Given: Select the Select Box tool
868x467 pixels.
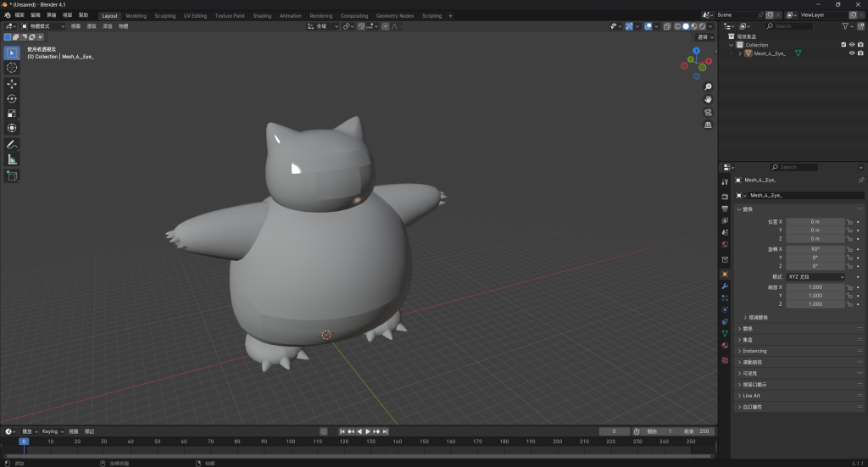Looking at the screenshot, I should point(12,53).
